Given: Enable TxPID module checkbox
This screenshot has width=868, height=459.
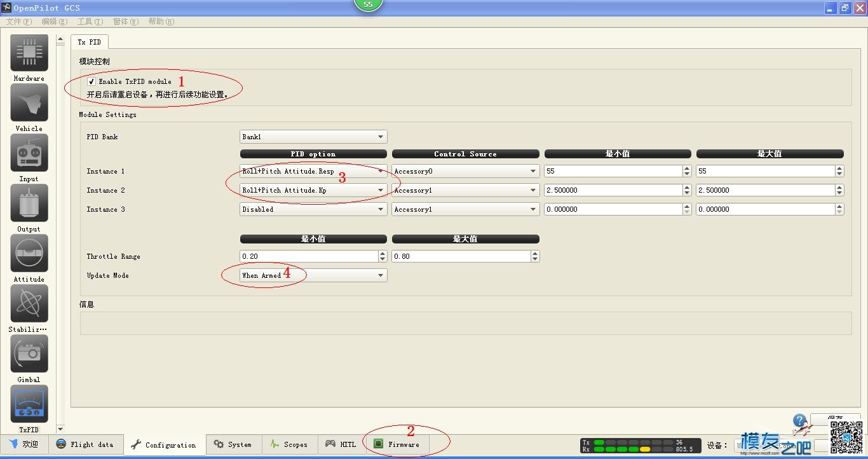Looking at the screenshot, I should [92, 81].
